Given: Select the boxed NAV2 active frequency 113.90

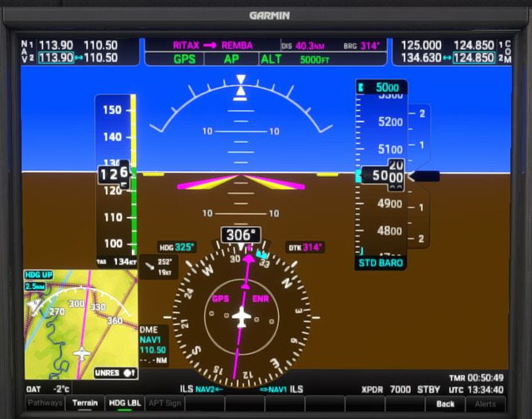Looking at the screenshot, I should 56,58.
